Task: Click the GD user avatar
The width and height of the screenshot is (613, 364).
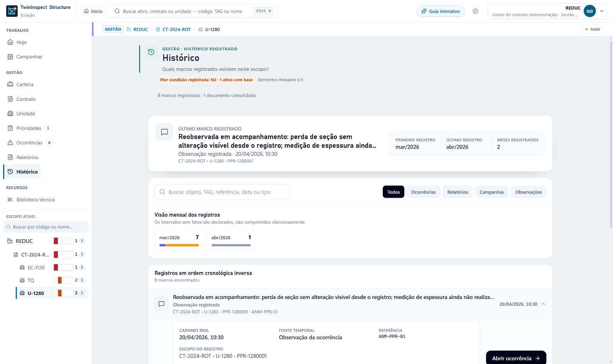Action: click(x=590, y=11)
